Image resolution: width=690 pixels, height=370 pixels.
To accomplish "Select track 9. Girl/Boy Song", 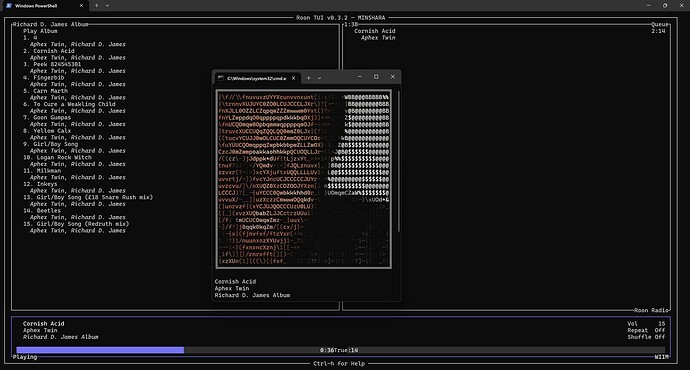I will (50, 144).
